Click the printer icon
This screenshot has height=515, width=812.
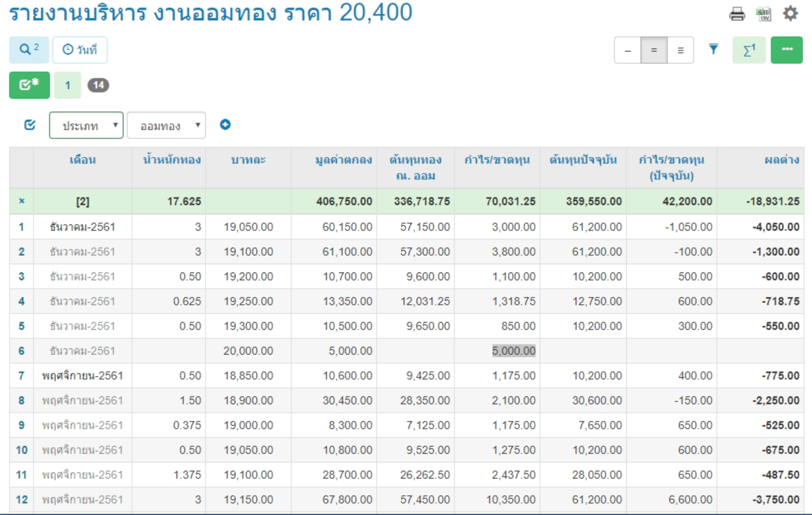737,14
